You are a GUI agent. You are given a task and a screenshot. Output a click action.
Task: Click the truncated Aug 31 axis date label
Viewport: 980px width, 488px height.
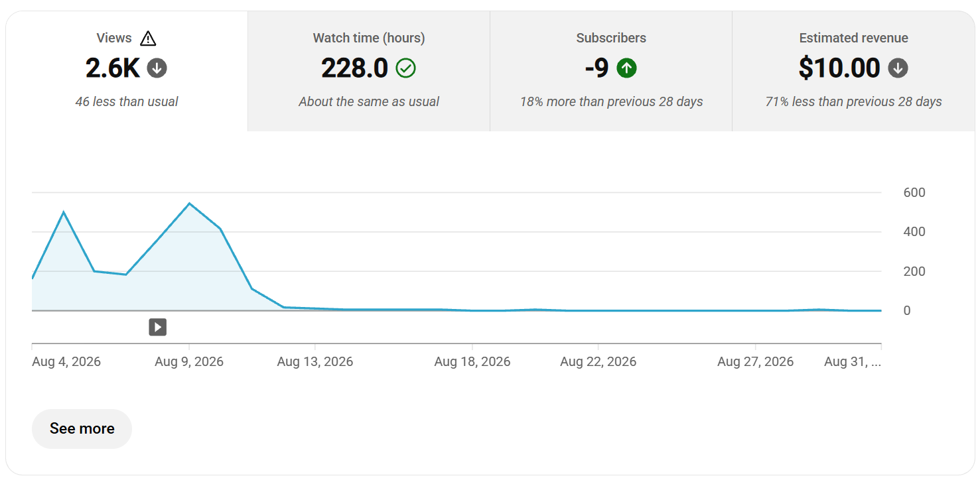(853, 361)
